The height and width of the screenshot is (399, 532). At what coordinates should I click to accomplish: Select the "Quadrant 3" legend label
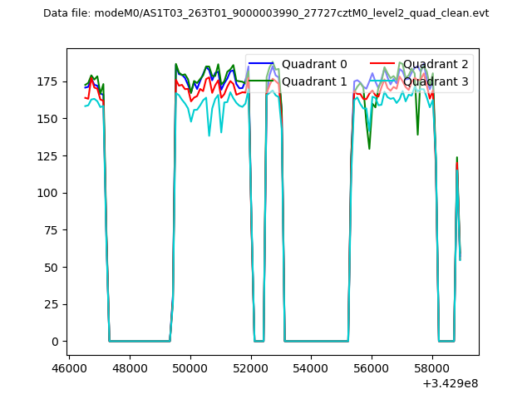436,81
